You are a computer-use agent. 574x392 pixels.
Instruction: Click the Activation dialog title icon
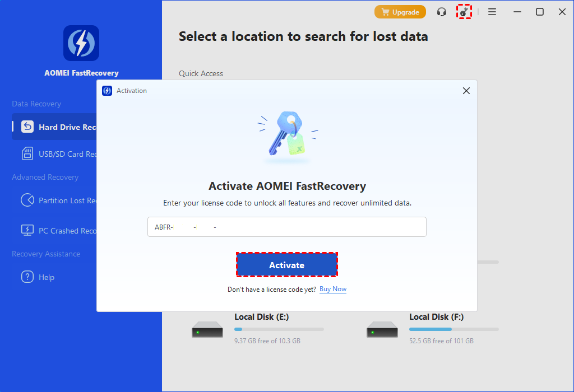click(x=107, y=91)
